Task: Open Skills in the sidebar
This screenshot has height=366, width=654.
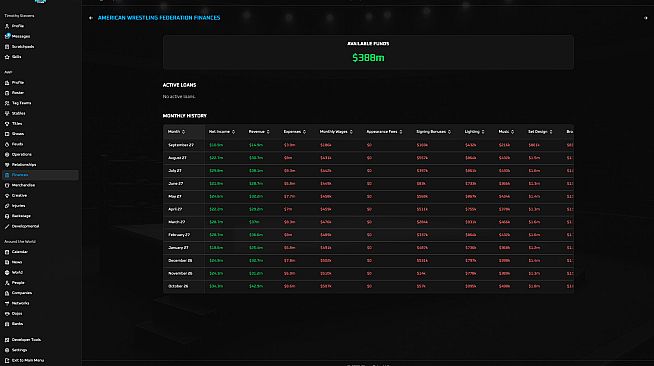Action: click(x=13, y=57)
